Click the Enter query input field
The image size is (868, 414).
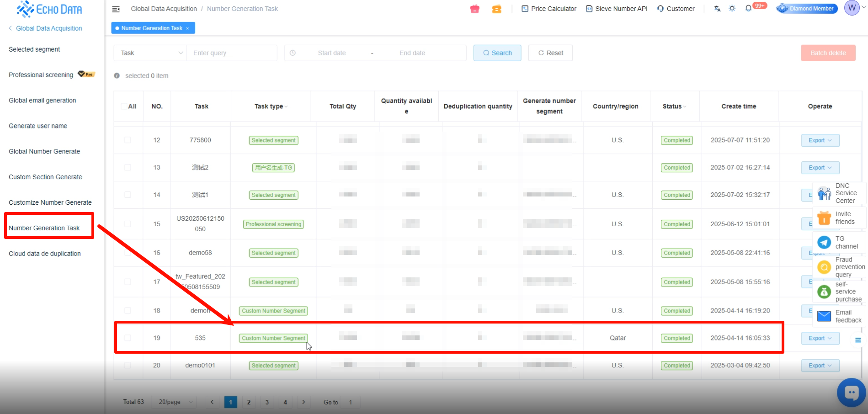tap(232, 53)
